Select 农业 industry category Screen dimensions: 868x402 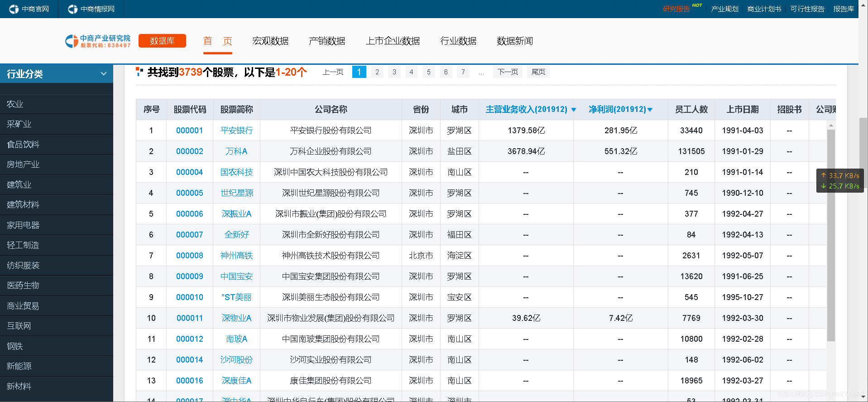coord(57,104)
